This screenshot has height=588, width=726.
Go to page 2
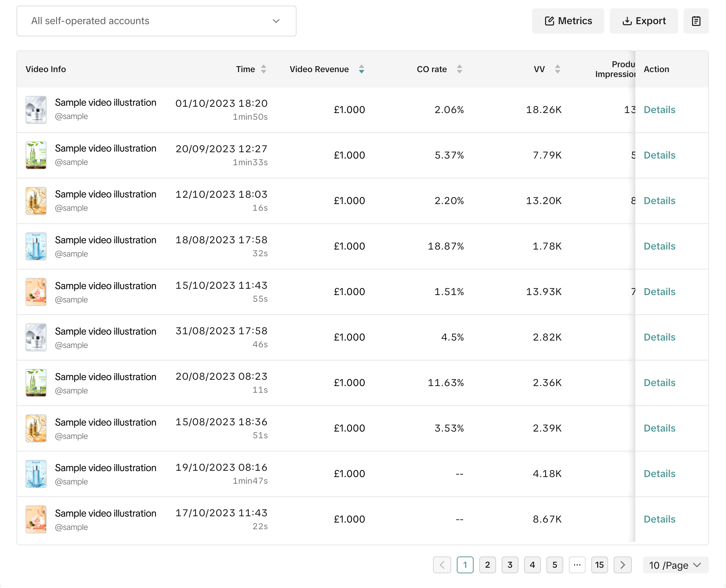point(487,565)
